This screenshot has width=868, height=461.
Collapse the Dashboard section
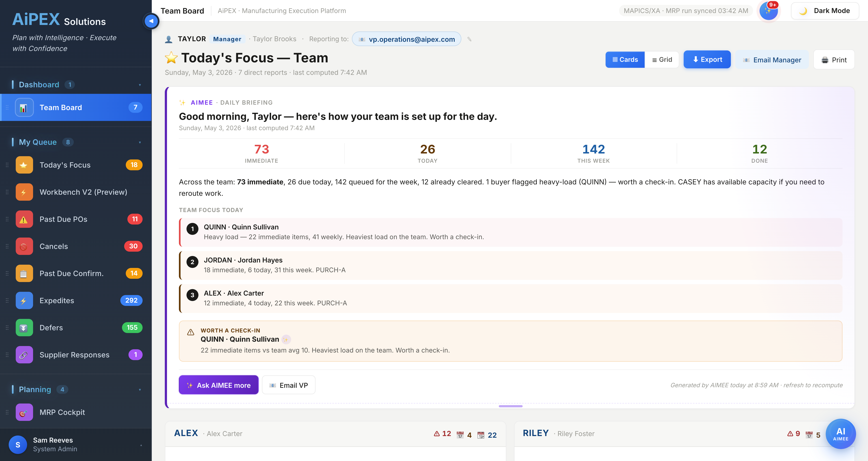click(140, 85)
